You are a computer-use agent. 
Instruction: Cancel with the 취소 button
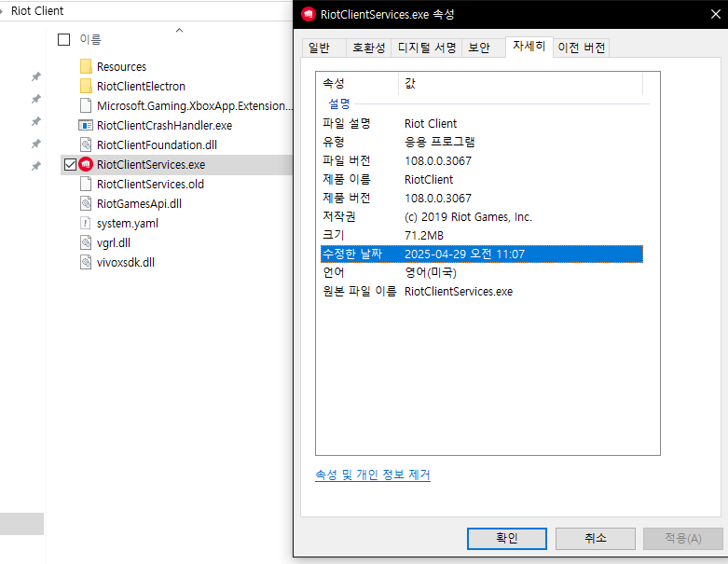coord(596,539)
